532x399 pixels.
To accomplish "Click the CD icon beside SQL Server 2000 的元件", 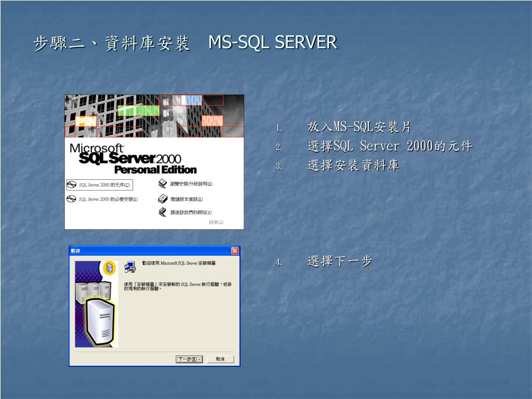I will coord(71,185).
